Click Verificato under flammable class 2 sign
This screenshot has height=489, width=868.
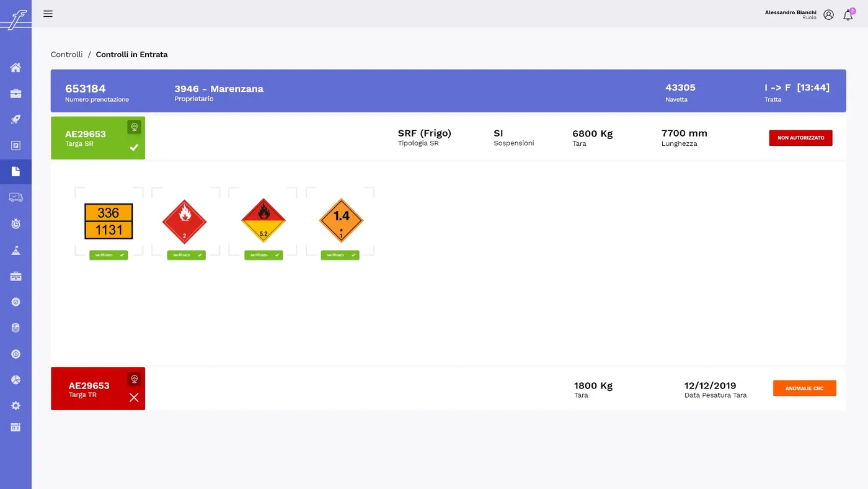186,255
